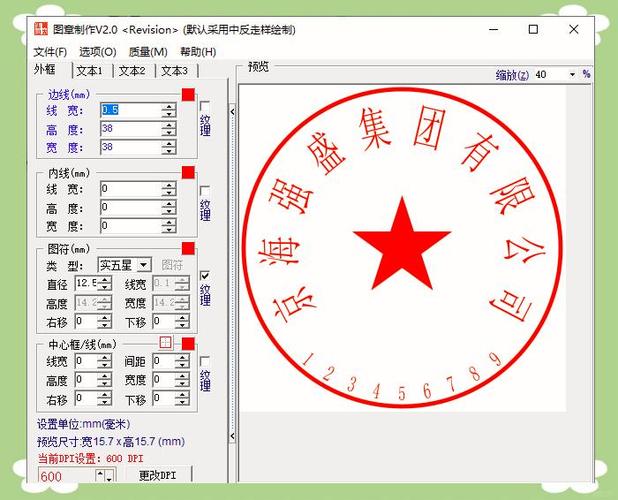Minimize the 图章制作 window
Viewport: 618px width, 500px height.
click(x=494, y=29)
